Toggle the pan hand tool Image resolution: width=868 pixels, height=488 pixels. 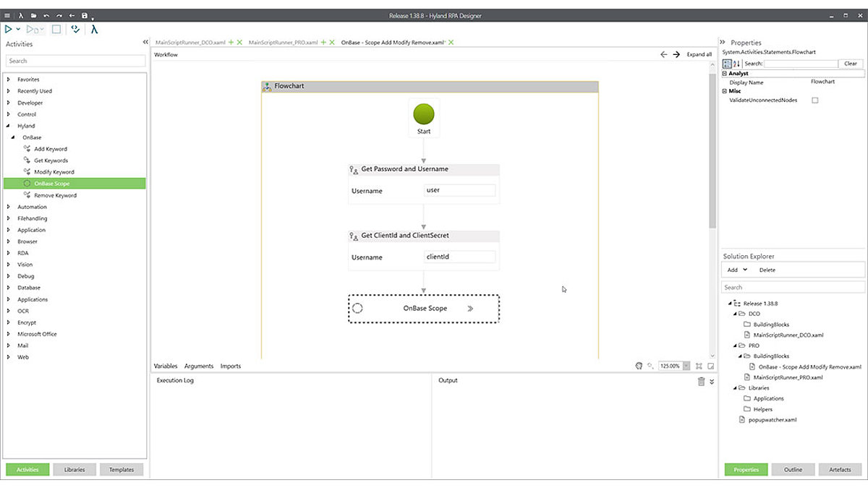click(639, 366)
